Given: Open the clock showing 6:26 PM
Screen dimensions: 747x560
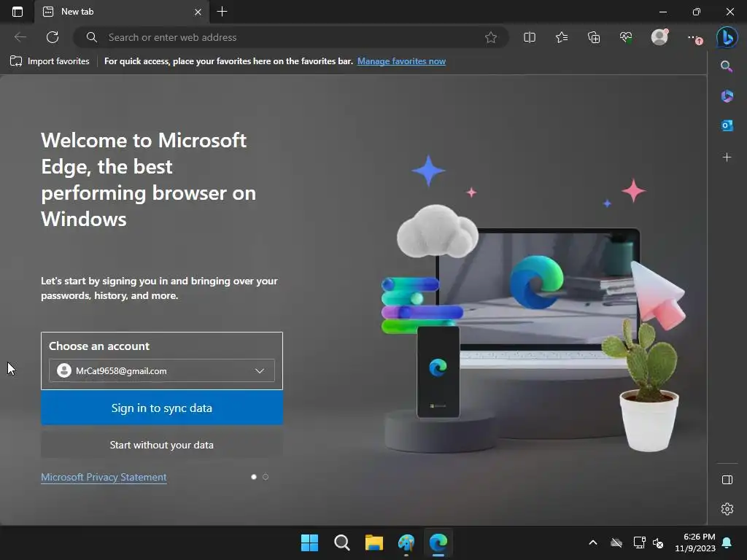Looking at the screenshot, I should (x=695, y=542).
